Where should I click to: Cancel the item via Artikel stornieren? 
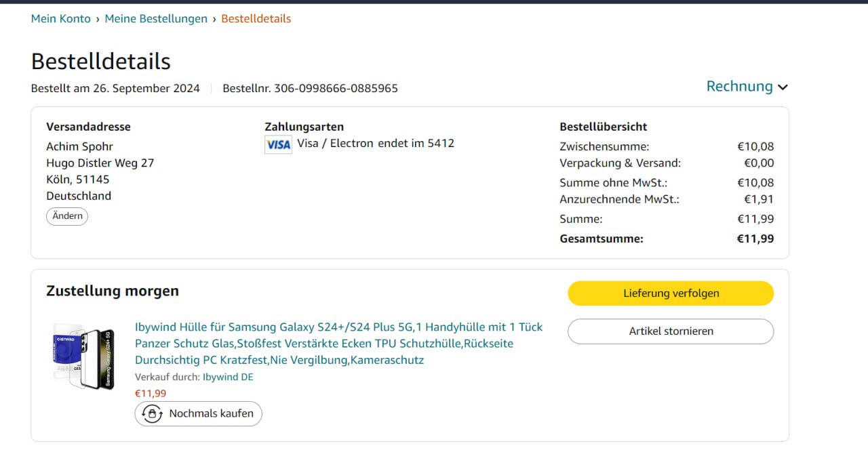tap(671, 331)
